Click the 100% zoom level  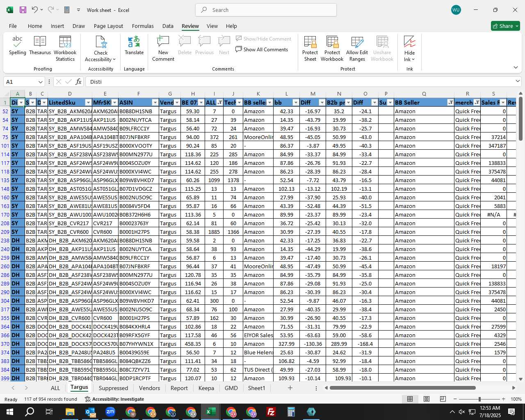516,399
